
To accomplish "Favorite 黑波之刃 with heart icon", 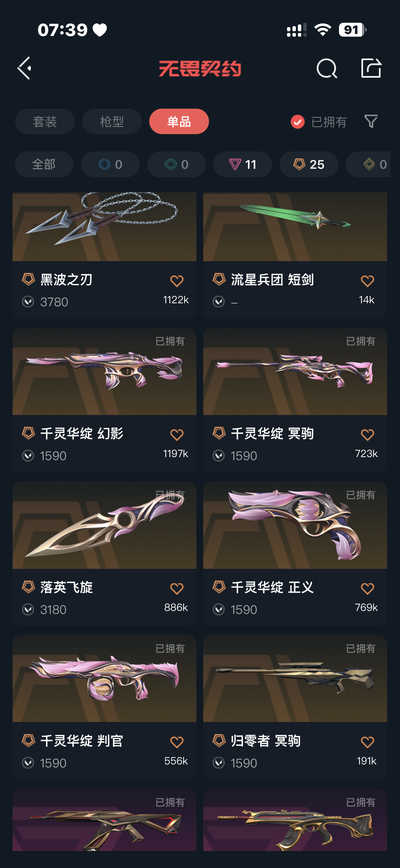I will (x=177, y=281).
